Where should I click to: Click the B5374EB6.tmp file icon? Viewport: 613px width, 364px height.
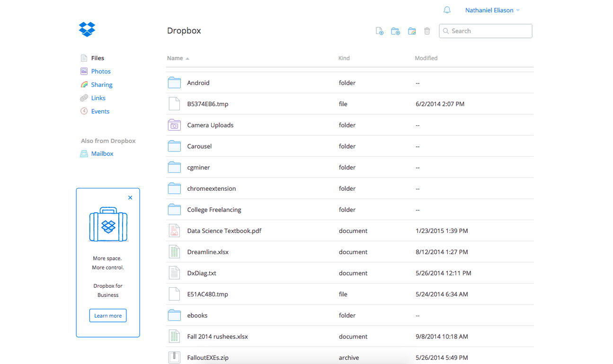point(174,104)
